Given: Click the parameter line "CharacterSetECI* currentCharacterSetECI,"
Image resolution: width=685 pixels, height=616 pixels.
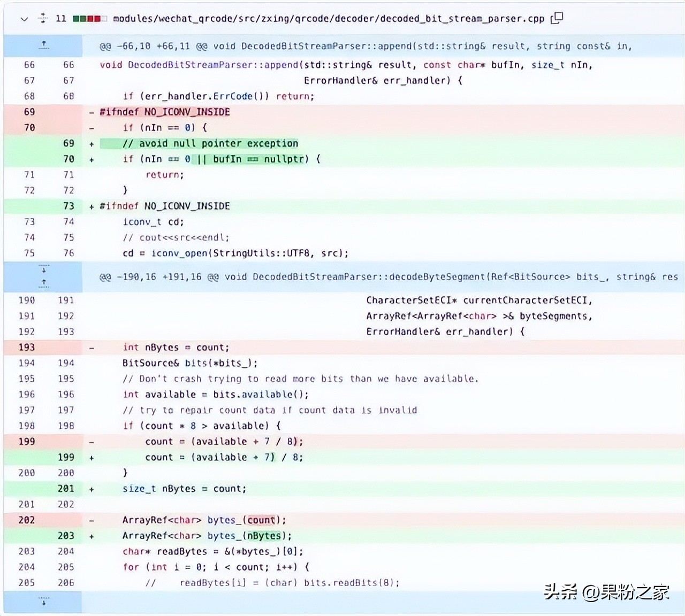Looking at the screenshot, I should (x=479, y=301).
